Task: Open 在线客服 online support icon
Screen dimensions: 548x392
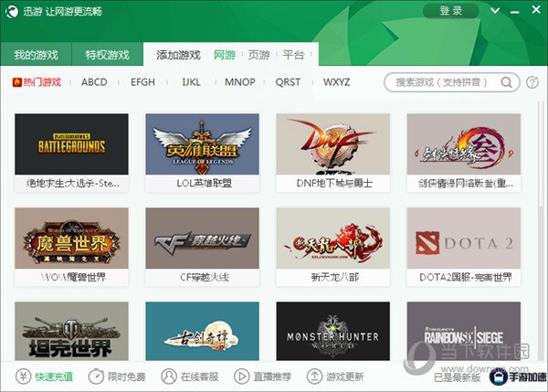Action: (x=169, y=376)
